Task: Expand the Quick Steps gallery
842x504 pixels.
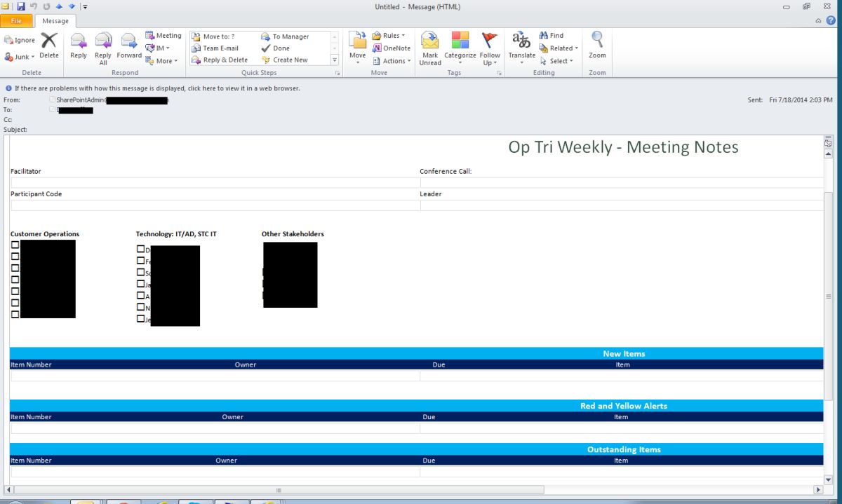Action: click(335, 60)
